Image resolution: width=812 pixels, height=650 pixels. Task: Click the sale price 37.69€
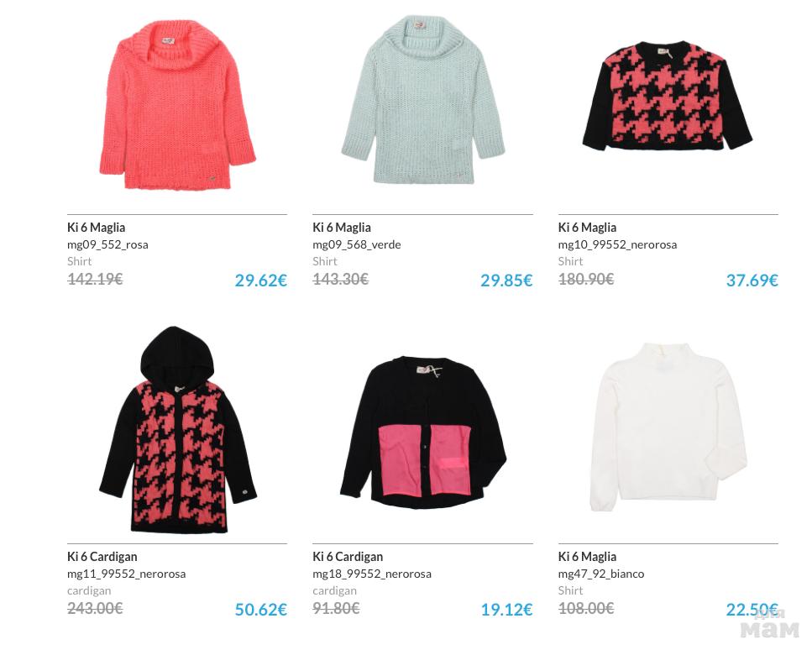coord(752,280)
